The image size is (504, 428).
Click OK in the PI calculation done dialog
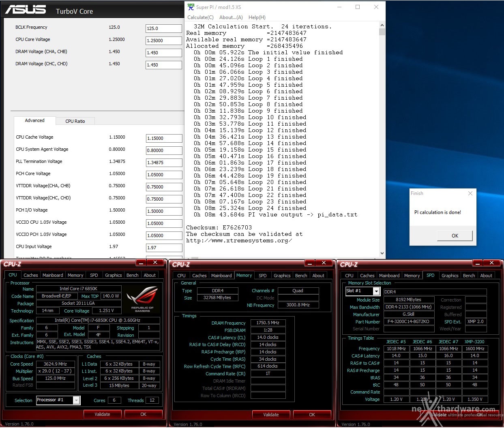pyautogui.click(x=455, y=236)
